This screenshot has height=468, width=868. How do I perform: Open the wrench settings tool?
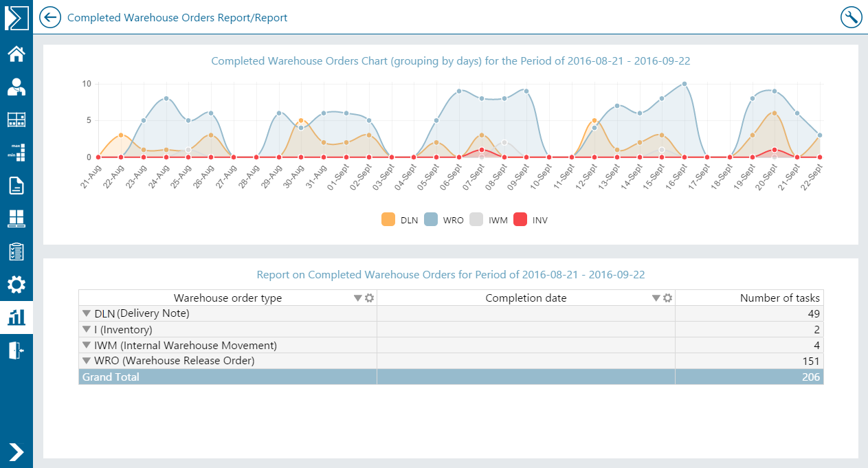pyautogui.click(x=851, y=17)
